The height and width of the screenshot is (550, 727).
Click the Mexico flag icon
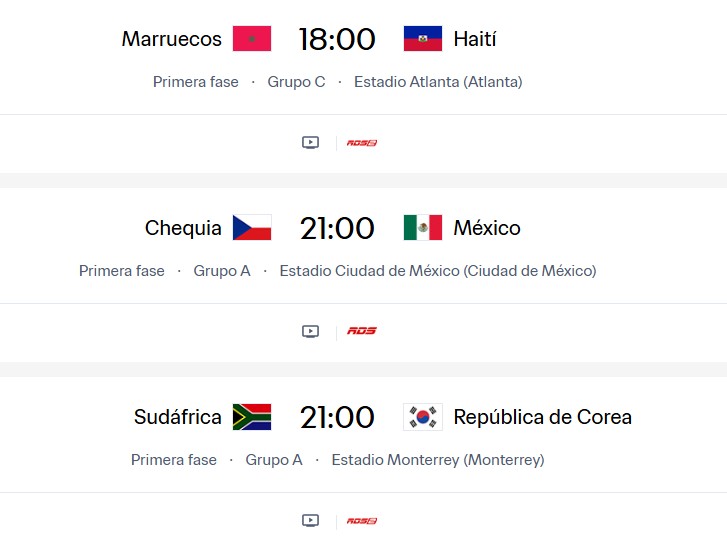[423, 228]
